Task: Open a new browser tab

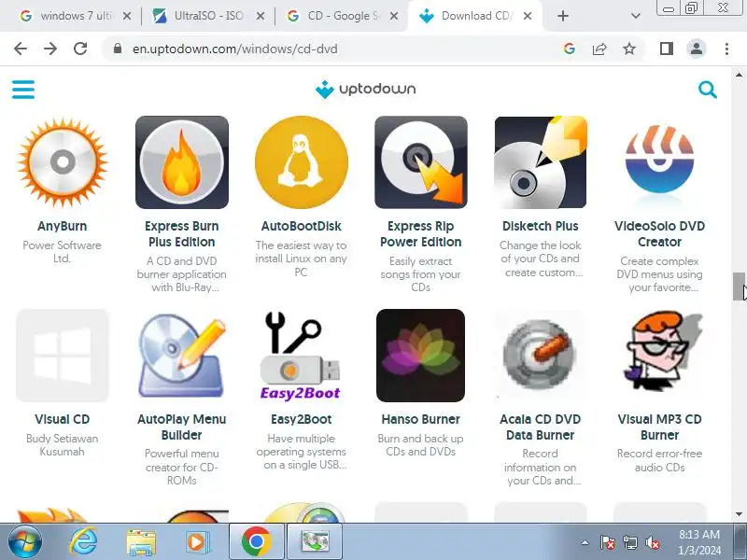Action: [x=563, y=16]
